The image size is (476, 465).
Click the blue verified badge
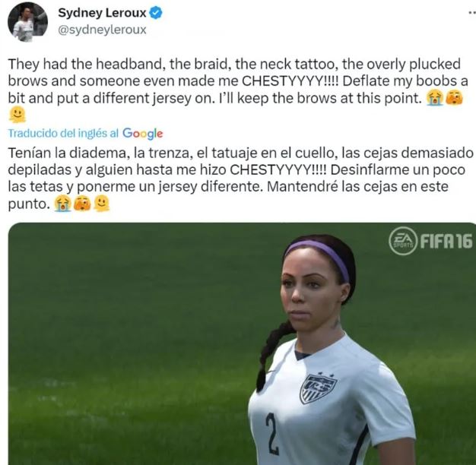pos(156,13)
